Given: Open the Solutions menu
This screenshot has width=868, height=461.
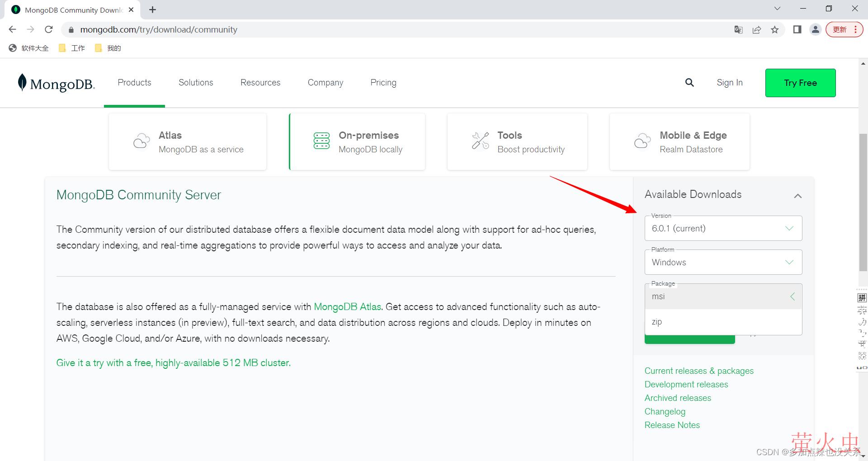Looking at the screenshot, I should click(x=196, y=83).
